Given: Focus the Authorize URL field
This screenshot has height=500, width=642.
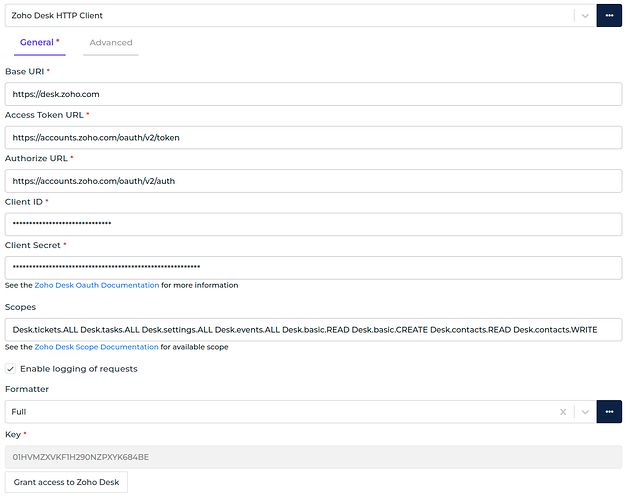Looking at the screenshot, I should pyautogui.click(x=313, y=181).
